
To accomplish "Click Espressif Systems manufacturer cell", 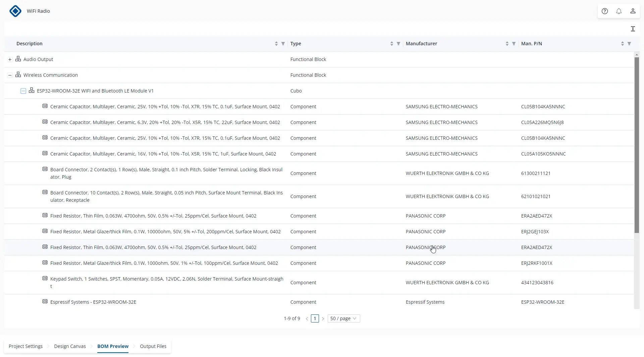I will point(425,302).
